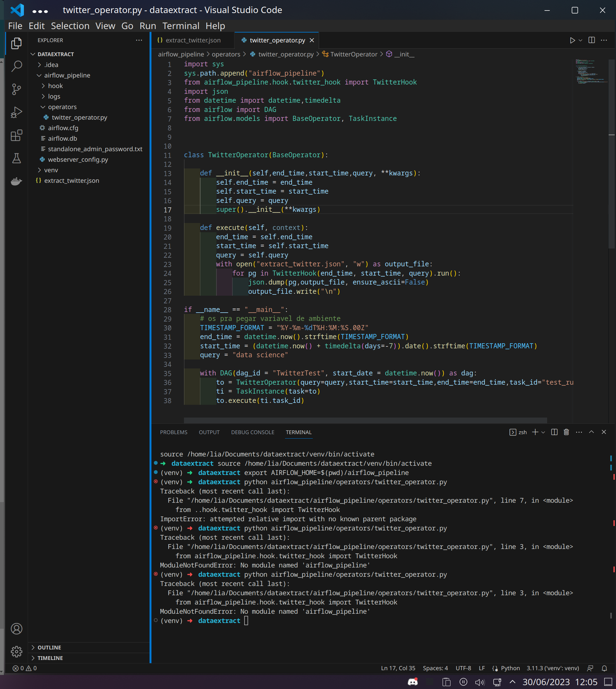Open the File menu
The width and height of the screenshot is (616, 689).
(15, 26)
